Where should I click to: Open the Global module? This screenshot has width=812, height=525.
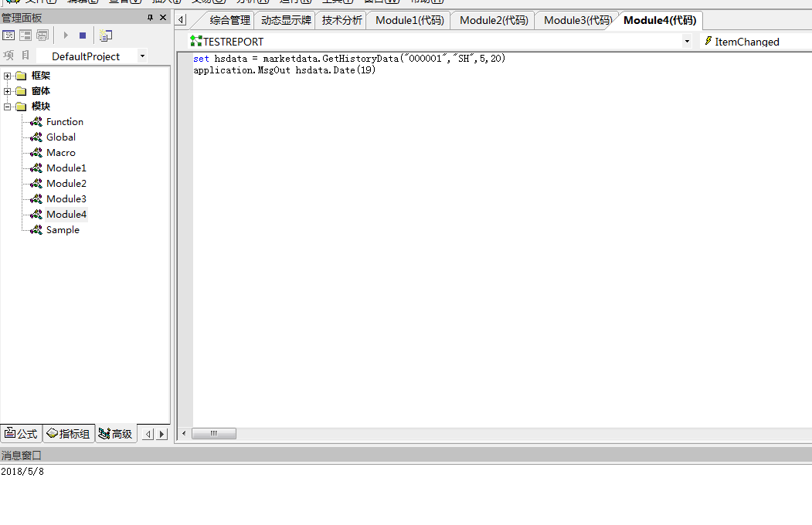point(61,137)
